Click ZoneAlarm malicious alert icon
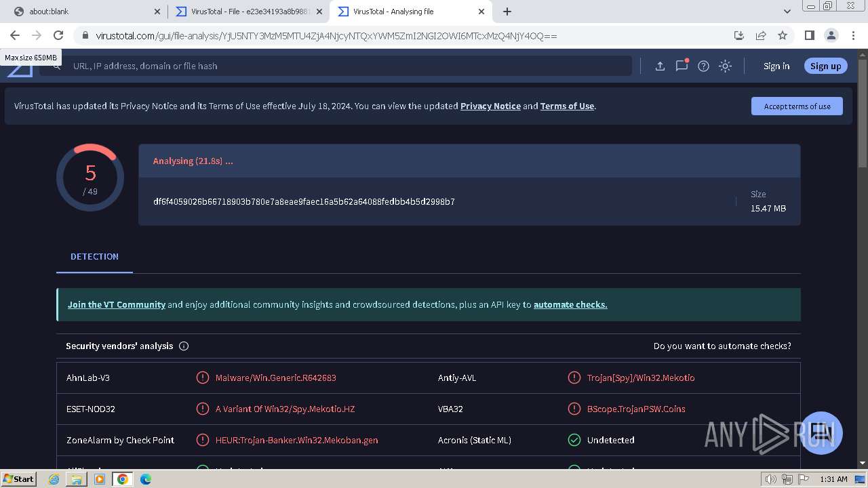Screen dimensions: 868x488 coord(202,440)
